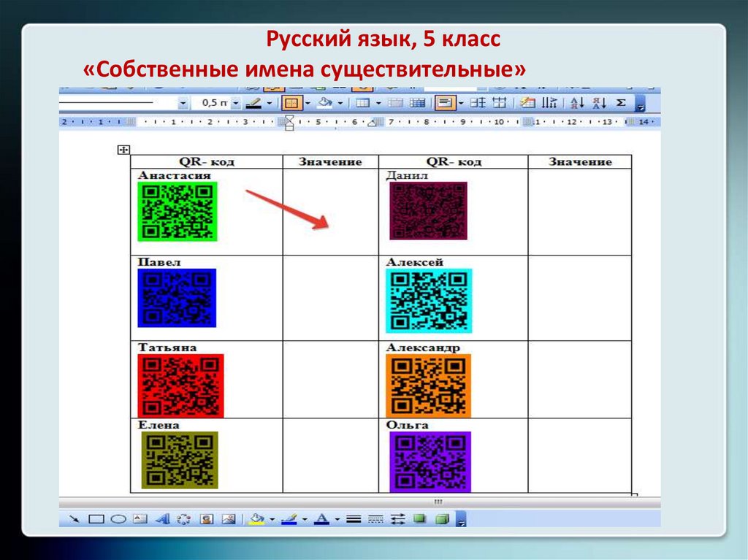
Task: Insert a diagram or organization chart
Action: (x=183, y=519)
